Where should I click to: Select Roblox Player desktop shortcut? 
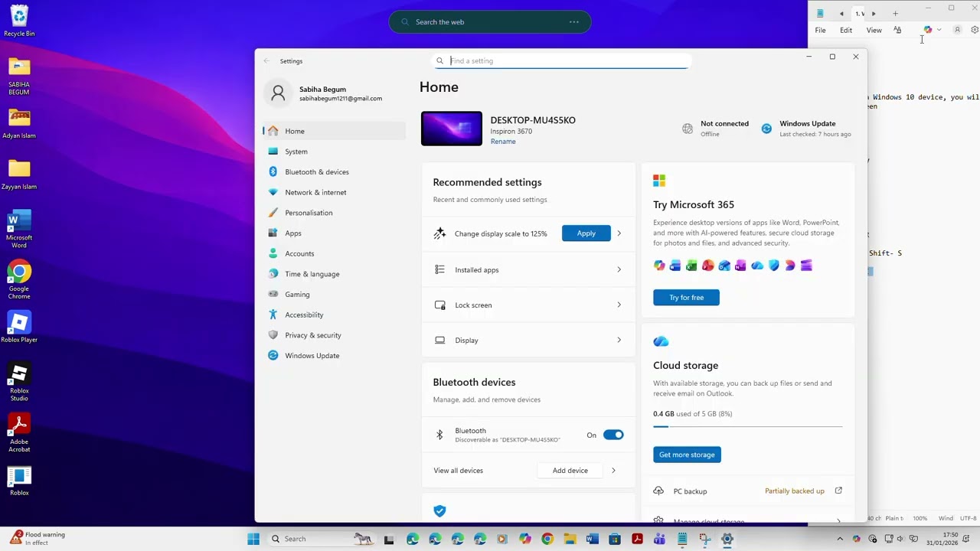tap(19, 327)
